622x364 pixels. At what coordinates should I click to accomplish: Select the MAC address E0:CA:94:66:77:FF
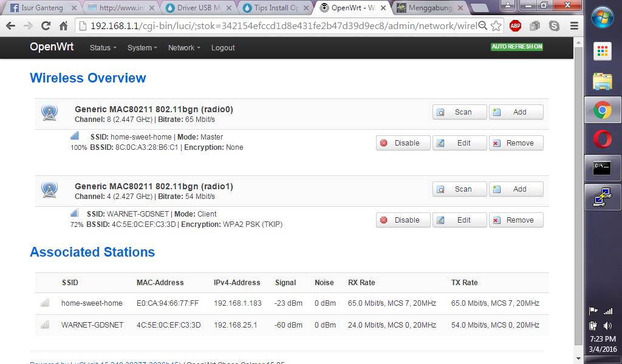168,303
